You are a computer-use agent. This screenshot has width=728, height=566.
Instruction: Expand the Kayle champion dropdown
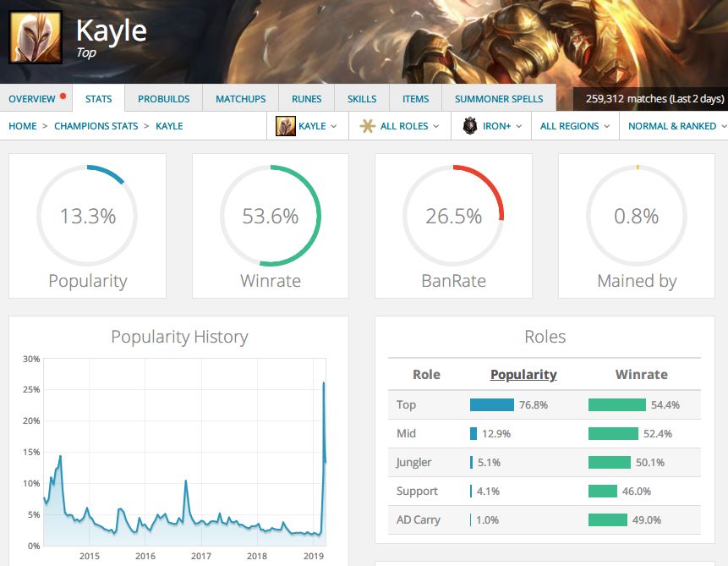(308, 126)
